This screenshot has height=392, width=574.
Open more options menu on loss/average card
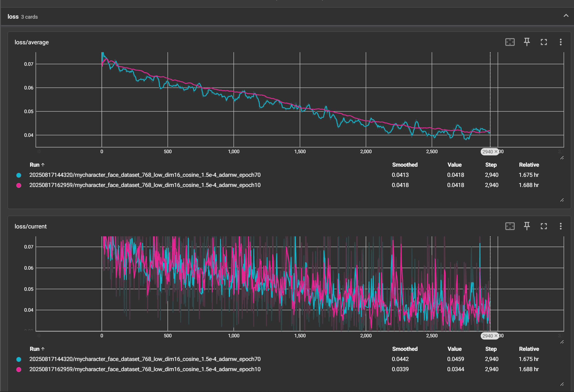[560, 42]
